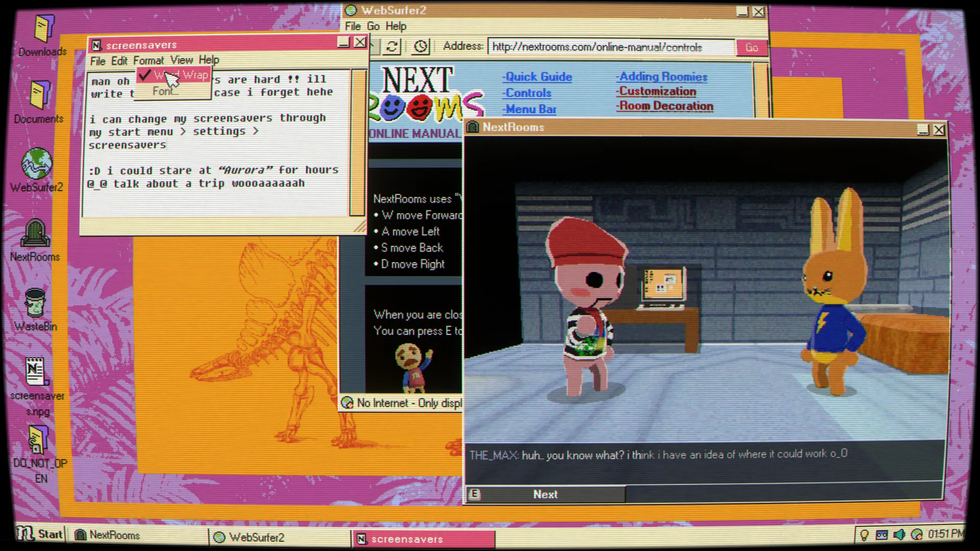Open the View menu in screensavers notepad
The height and width of the screenshot is (551, 980).
pos(182,60)
